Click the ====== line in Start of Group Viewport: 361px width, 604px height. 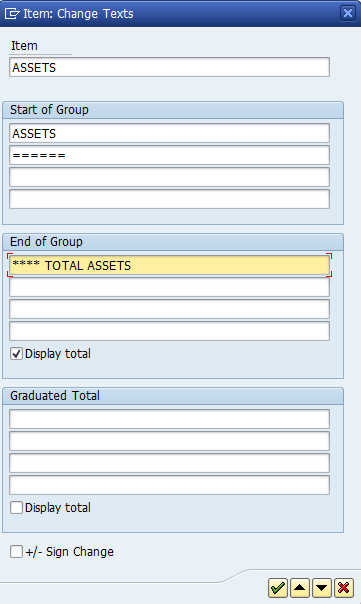pos(170,155)
